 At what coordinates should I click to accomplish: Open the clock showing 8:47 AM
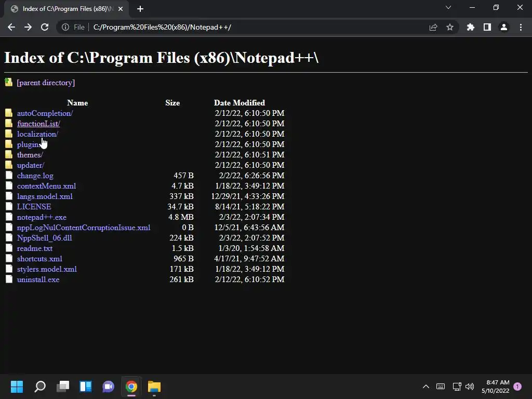[495, 387]
